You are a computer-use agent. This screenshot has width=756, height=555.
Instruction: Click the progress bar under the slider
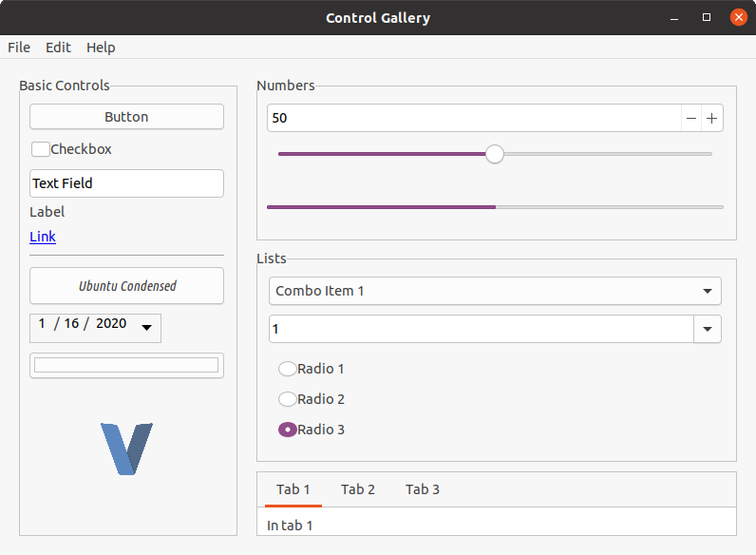495,207
